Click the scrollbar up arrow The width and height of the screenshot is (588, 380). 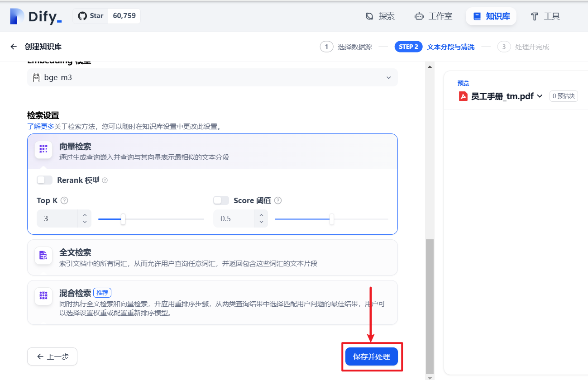(430, 66)
